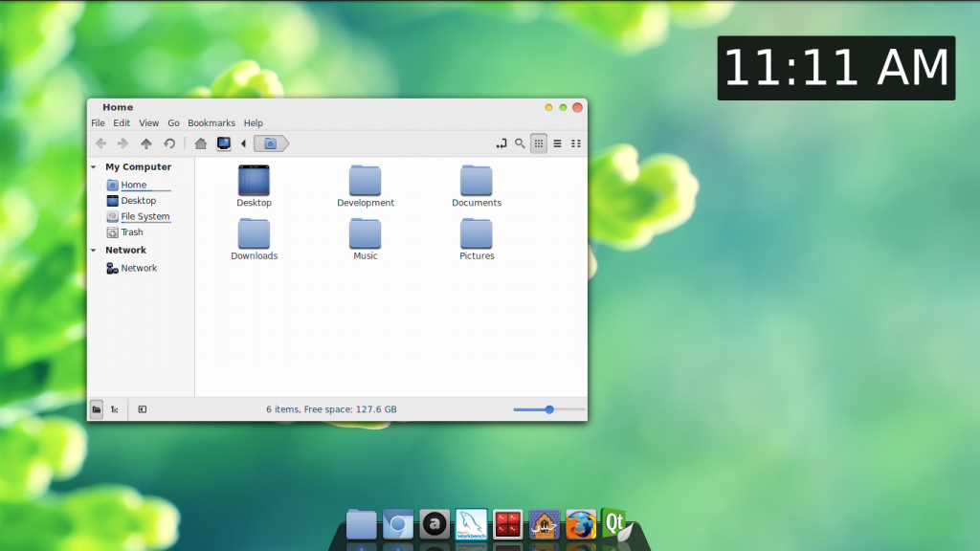Open the search magnifier in toolbar
This screenshot has width=980, height=551.
(x=520, y=143)
